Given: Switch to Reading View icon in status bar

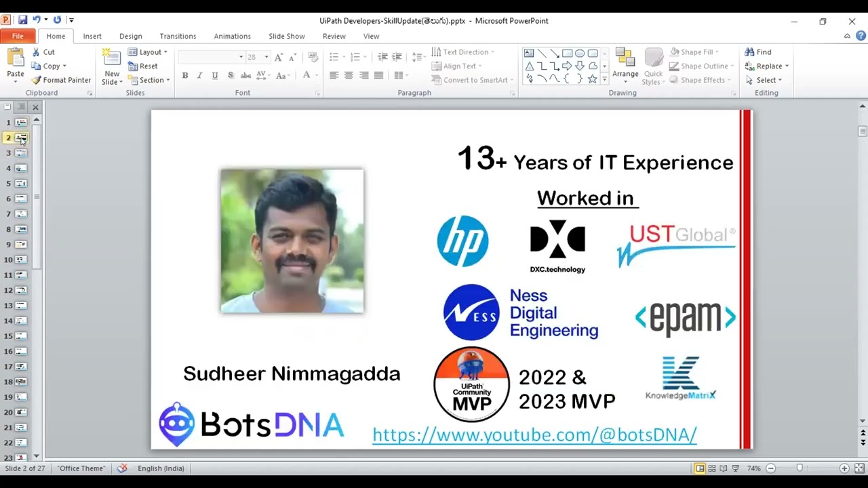Looking at the screenshot, I should tap(724, 468).
